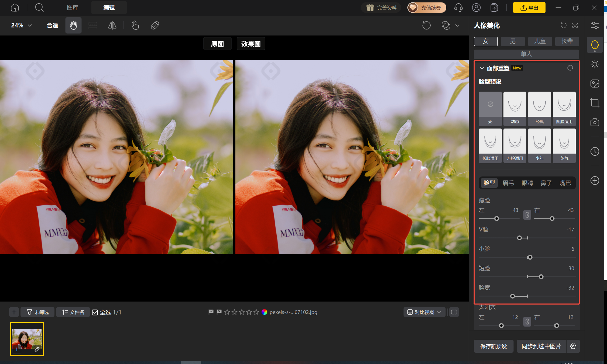This screenshot has width=607, height=364.
Task: Click the undo arrow in toolbar
Action: click(x=426, y=25)
